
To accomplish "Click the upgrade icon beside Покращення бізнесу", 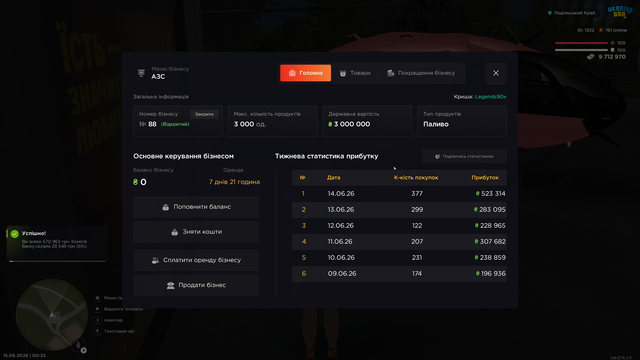I will click(391, 73).
